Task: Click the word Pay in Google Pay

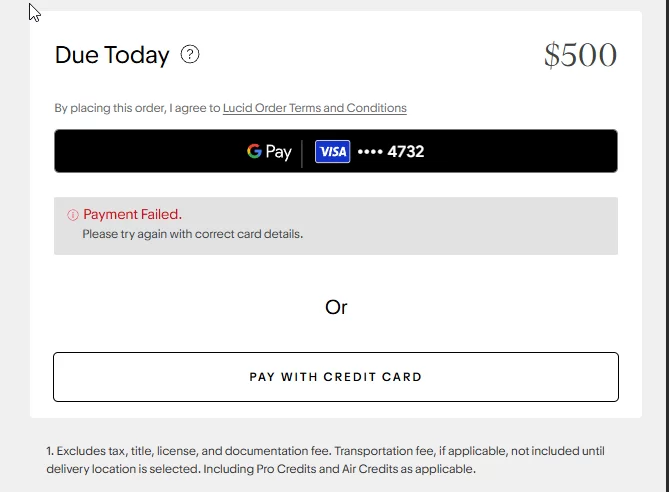Action: pyautogui.click(x=279, y=152)
